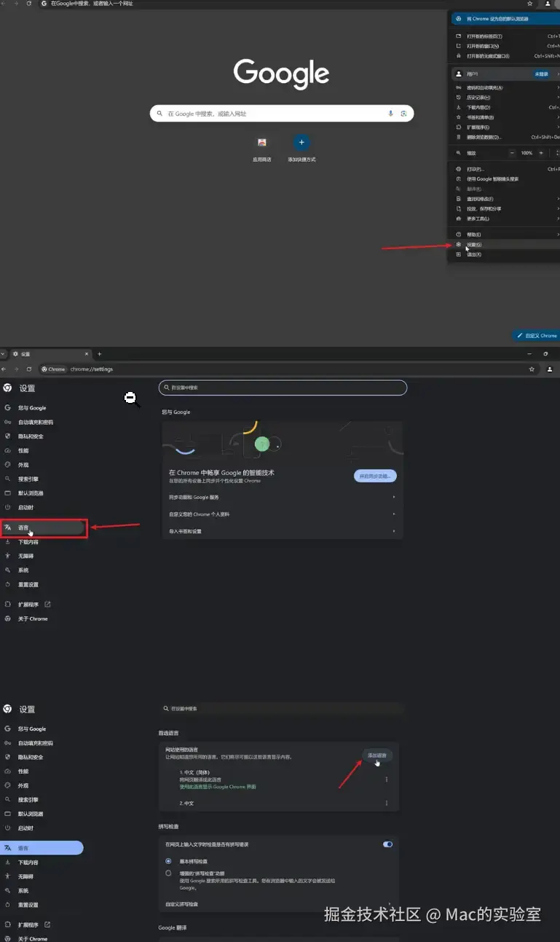Open the 自定义拼写检查 row
The height and width of the screenshot is (942, 560).
[x=279, y=904]
